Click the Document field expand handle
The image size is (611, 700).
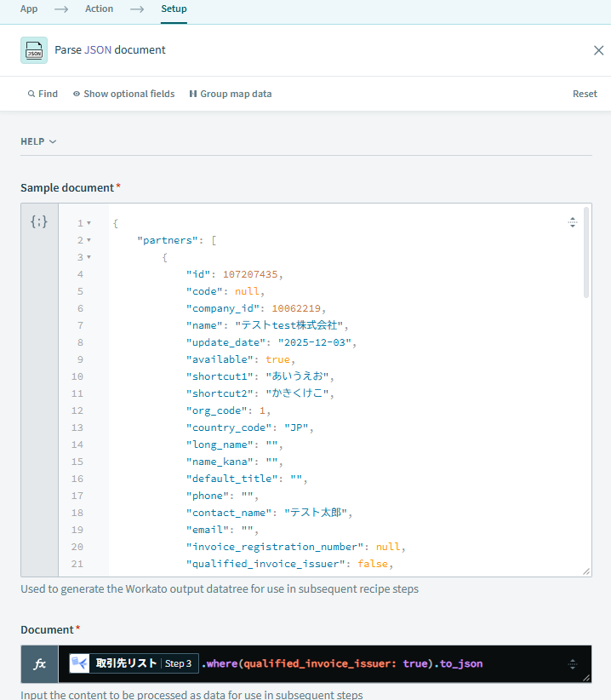coord(573,664)
